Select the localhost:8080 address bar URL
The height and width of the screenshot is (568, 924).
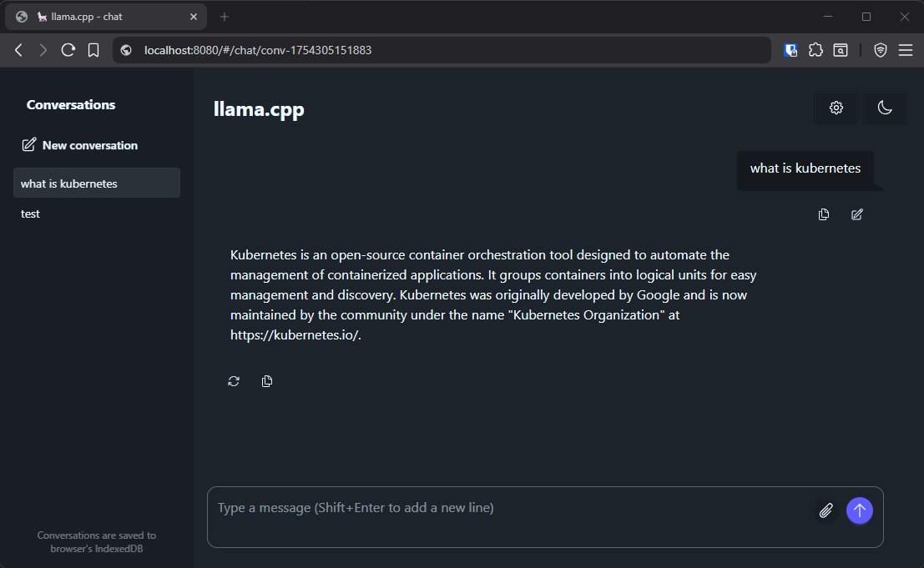click(258, 50)
